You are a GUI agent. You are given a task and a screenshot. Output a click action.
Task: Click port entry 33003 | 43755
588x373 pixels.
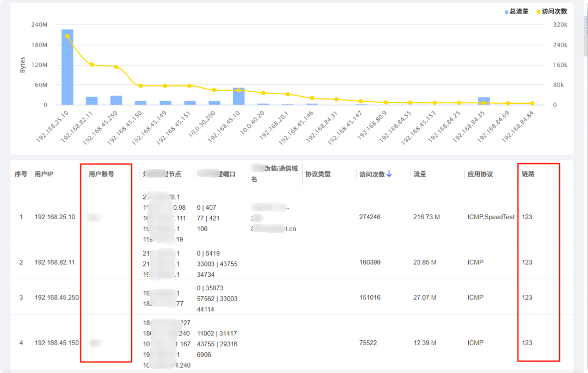[x=217, y=264]
